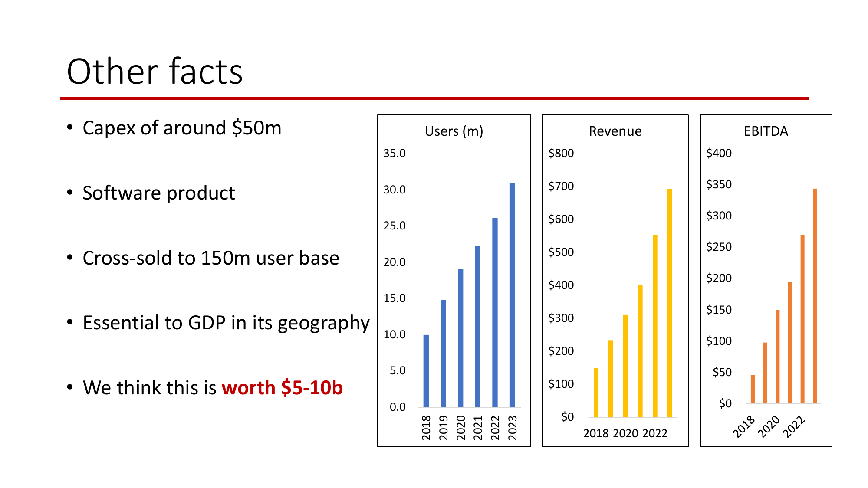Click the rotated '2022' label in EBITDA chart
868x488 pixels.
[794, 427]
